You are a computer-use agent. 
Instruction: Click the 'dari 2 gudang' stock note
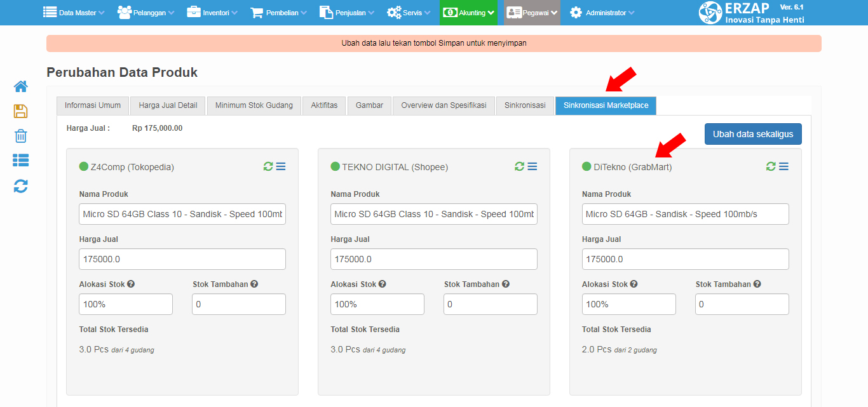click(x=635, y=350)
